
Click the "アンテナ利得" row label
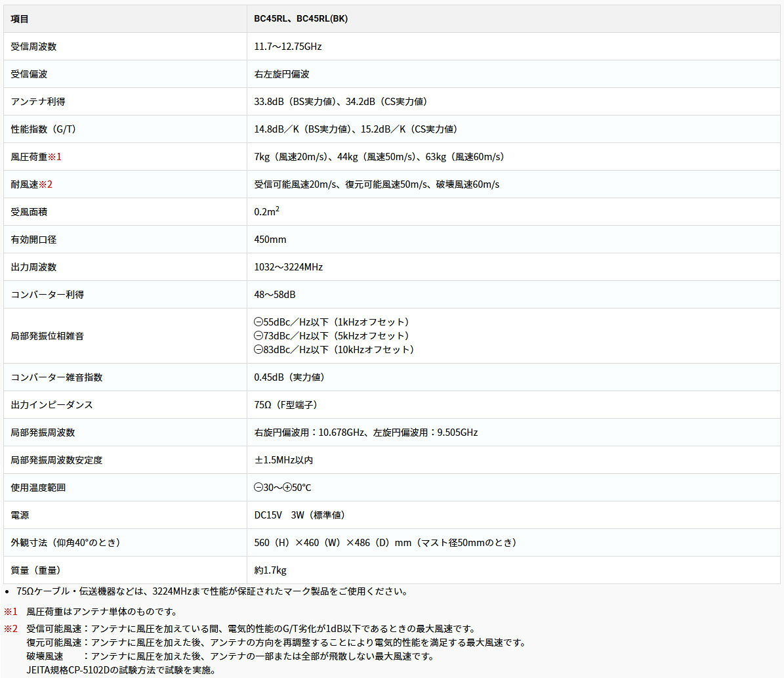pos(38,102)
